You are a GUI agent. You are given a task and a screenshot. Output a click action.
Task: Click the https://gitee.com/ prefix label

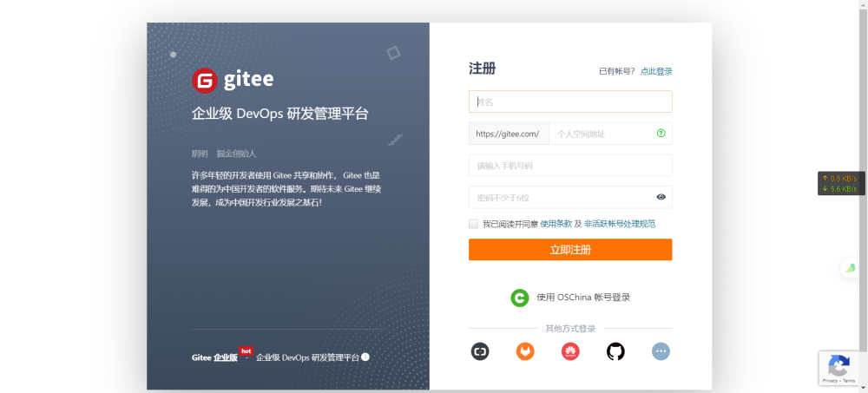pyautogui.click(x=509, y=134)
